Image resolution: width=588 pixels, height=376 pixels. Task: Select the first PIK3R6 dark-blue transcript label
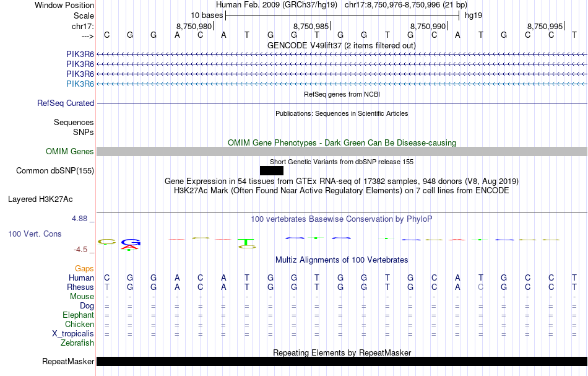tap(80, 55)
